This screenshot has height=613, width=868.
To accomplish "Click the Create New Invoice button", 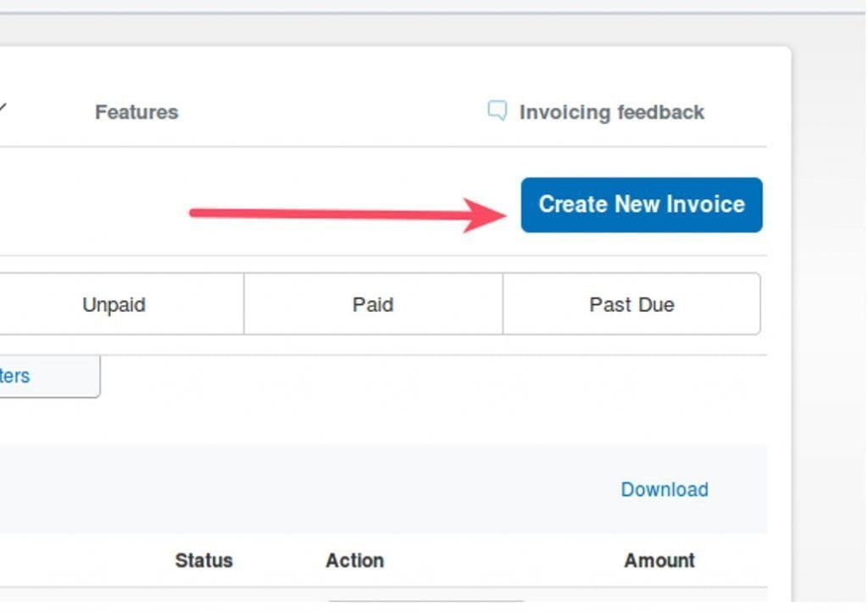I will point(640,204).
